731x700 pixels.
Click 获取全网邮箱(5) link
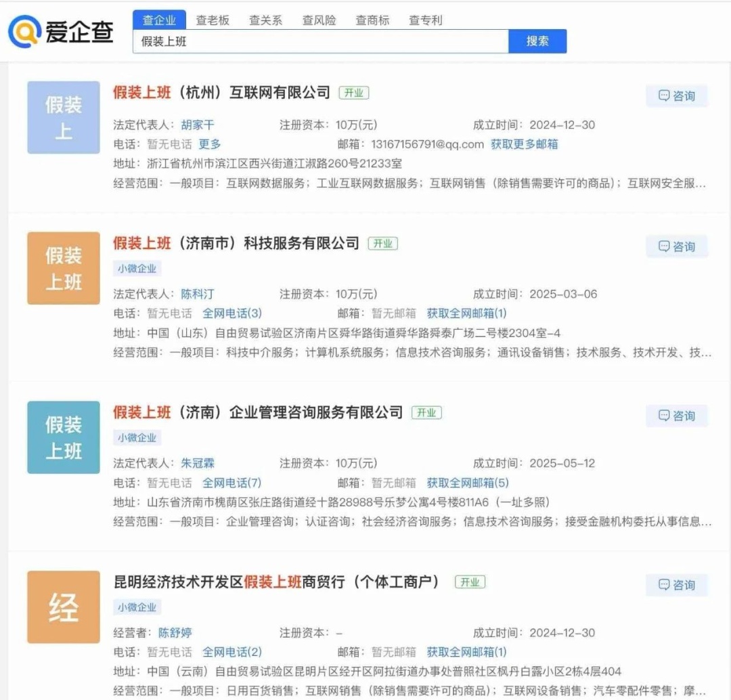[x=468, y=483]
